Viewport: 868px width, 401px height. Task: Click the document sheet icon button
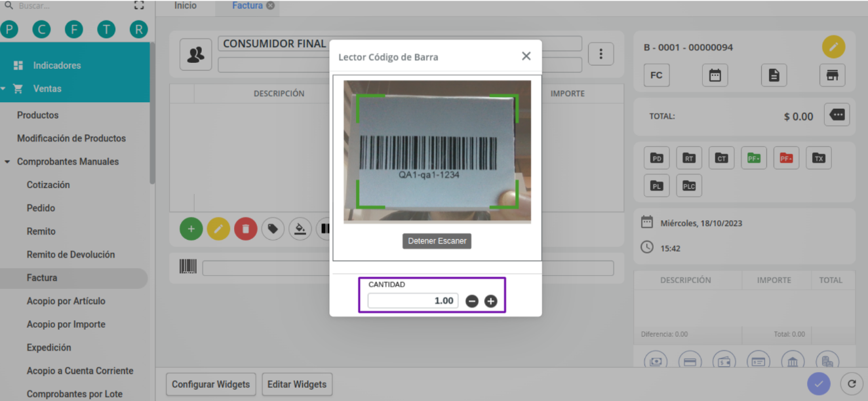(774, 75)
